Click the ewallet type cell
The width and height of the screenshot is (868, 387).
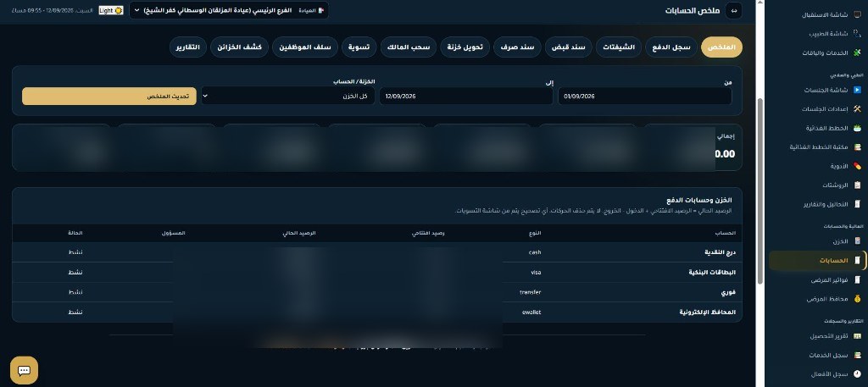(x=531, y=312)
